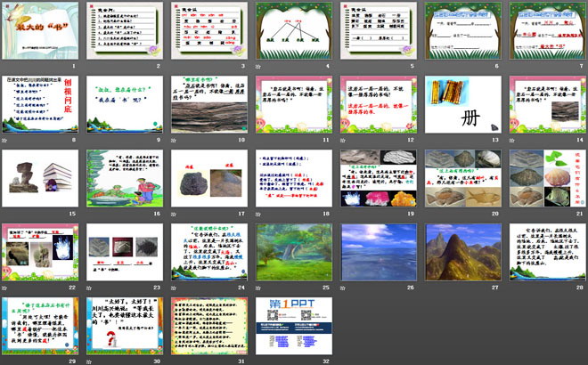Viewport: 588px width, 365px height.
Task: Click the animation star icon under slide 8
Action: (x=5, y=140)
